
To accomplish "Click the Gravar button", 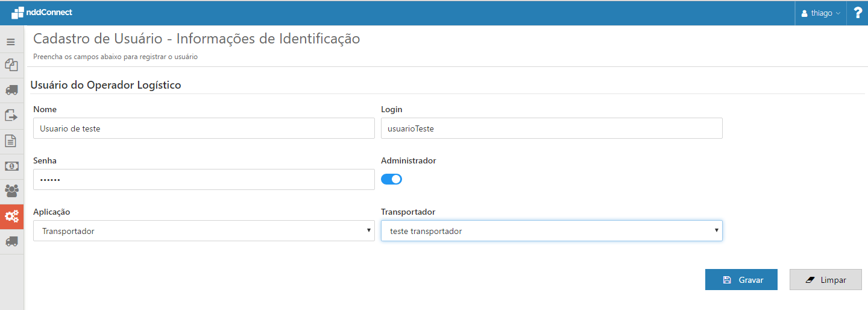I will point(741,280).
